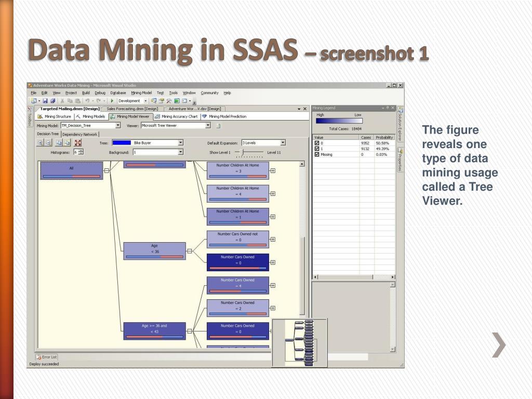Click the Redo arrow icon
Screen dimensions: 532x399
(98, 101)
